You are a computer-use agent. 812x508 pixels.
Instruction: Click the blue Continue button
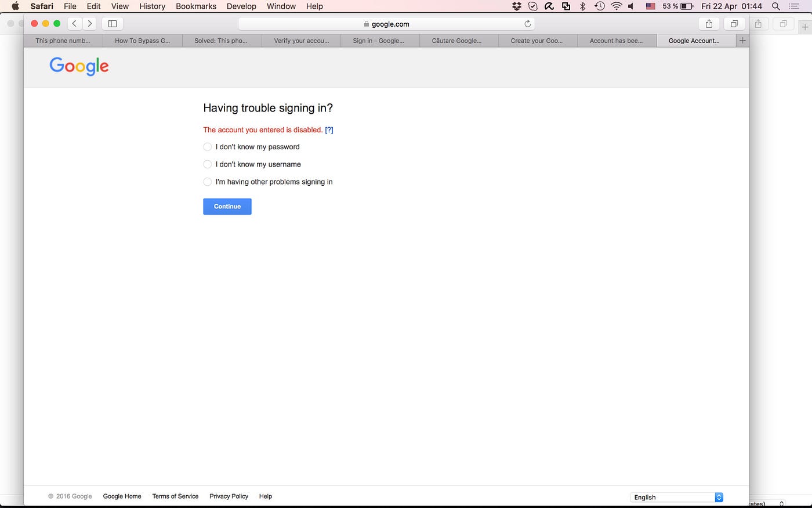tap(227, 207)
